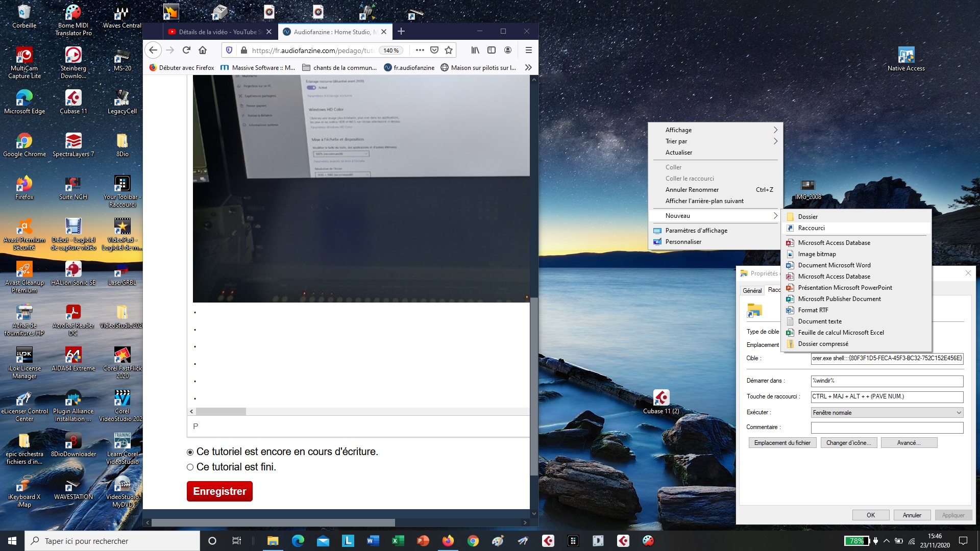Select 'Ce tutoriel est encore en cours d'écriture'
Viewport: 980px width, 551px height.
tap(190, 452)
